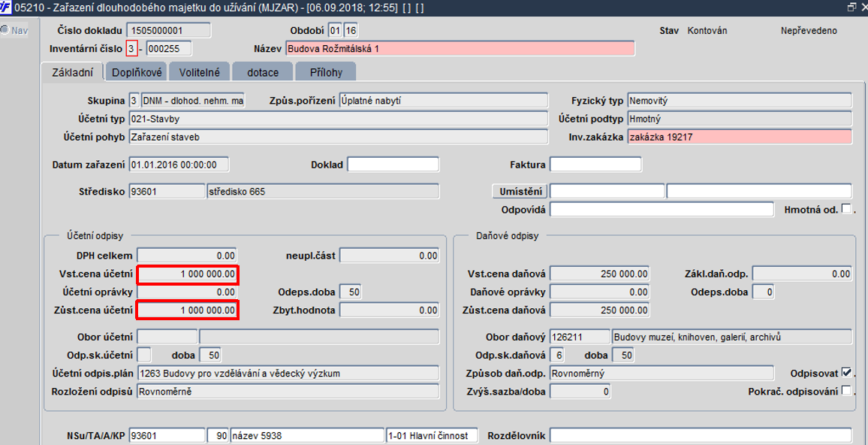Click the Skupina description field DNM
The height and width of the screenshot is (445, 868).
click(x=193, y=101)
